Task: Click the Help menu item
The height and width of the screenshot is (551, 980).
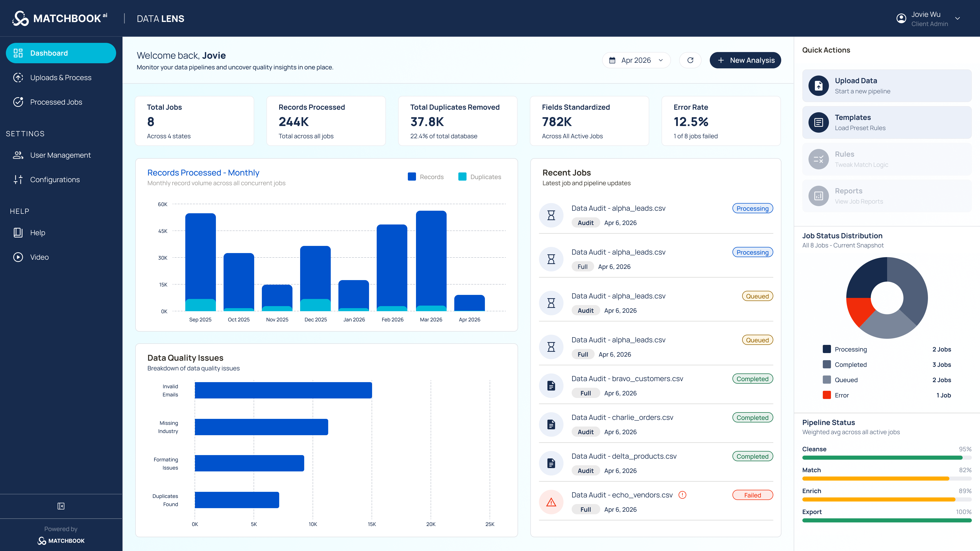Action: click(x=61, y=233)
